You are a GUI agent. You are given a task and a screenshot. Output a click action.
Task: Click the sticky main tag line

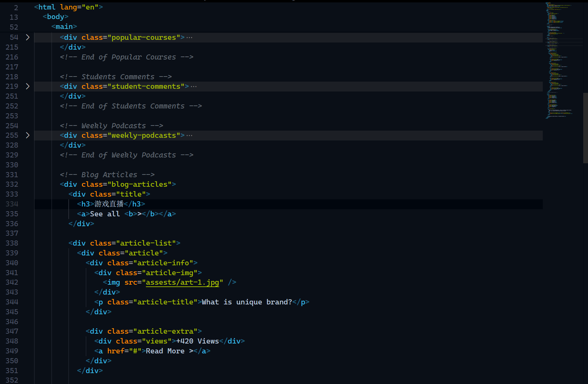[64, 27]
